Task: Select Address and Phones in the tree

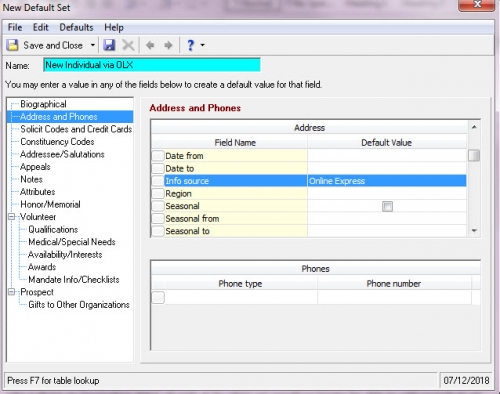Action: coord(59,117)
